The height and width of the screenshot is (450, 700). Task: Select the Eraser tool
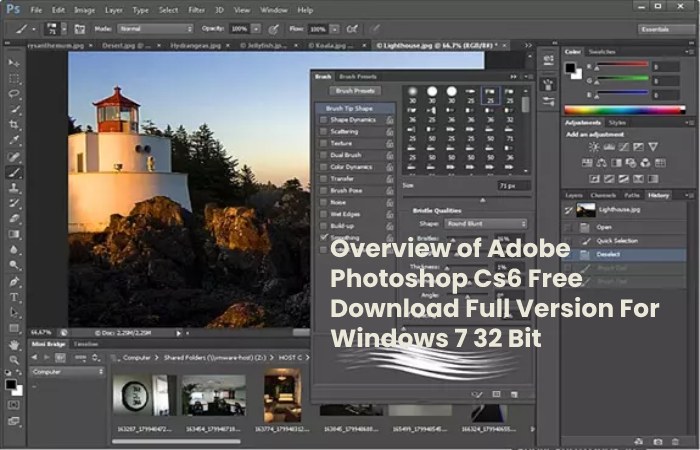[14, 219]
